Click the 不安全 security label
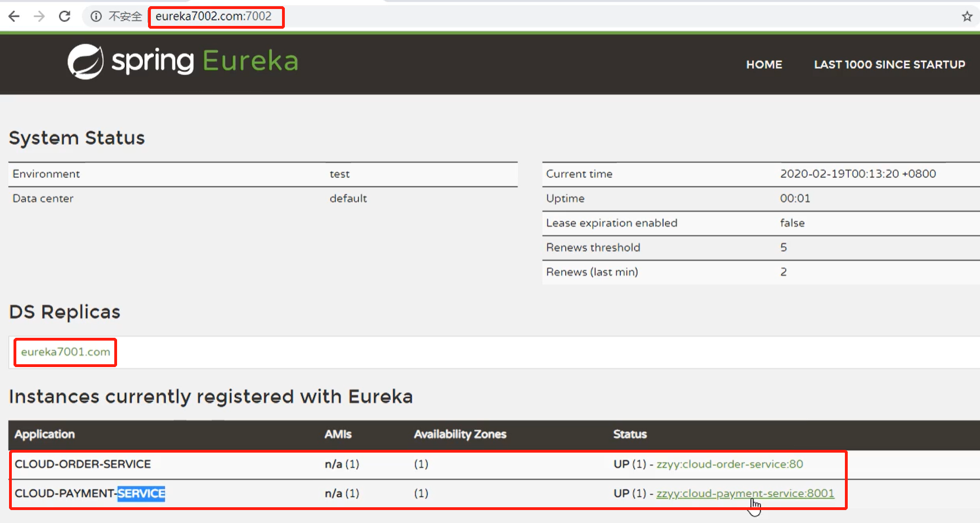Viewport: 980px width, 523px height. pos(125,16)
